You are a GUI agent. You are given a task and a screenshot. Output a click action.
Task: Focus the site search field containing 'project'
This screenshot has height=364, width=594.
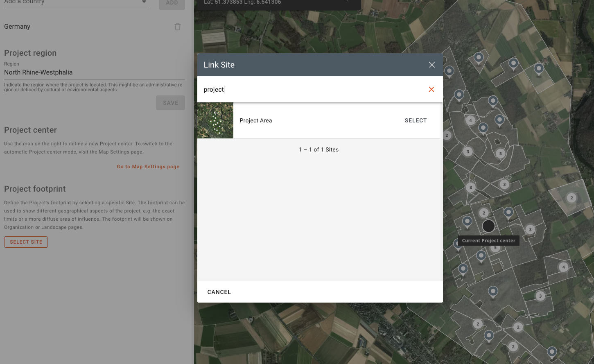311,89
